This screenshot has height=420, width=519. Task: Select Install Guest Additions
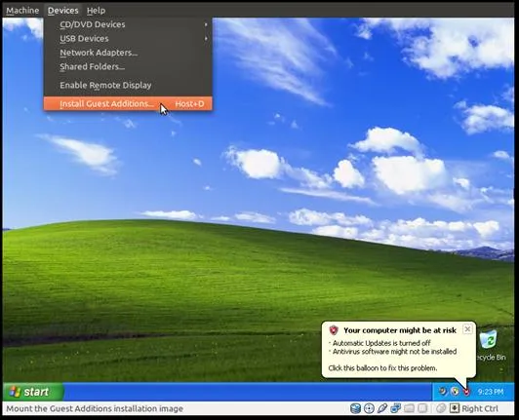pos(128,104)
